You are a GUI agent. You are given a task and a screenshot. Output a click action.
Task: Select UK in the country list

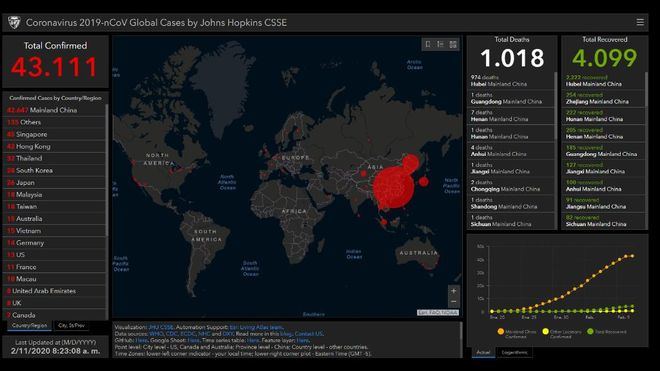tap(54, 303)
